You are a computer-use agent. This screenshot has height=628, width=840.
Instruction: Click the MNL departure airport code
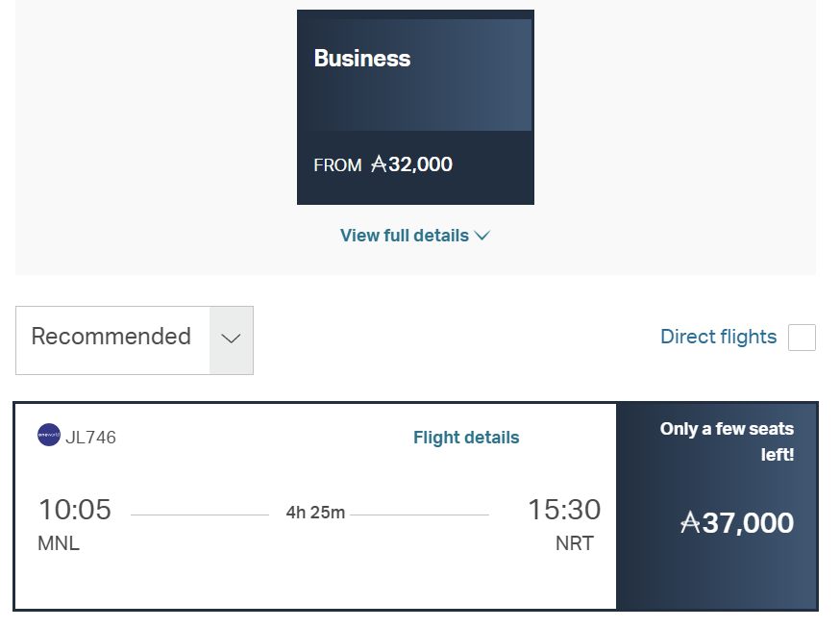(59, 543)
